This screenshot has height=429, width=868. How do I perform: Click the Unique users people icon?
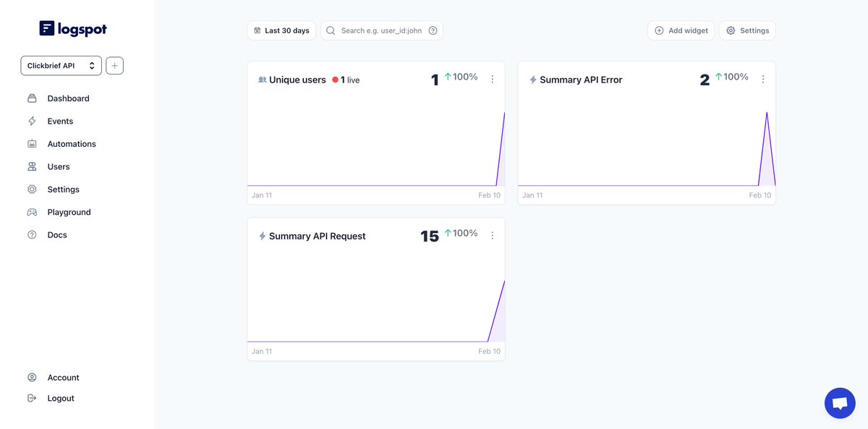(263, 80)
